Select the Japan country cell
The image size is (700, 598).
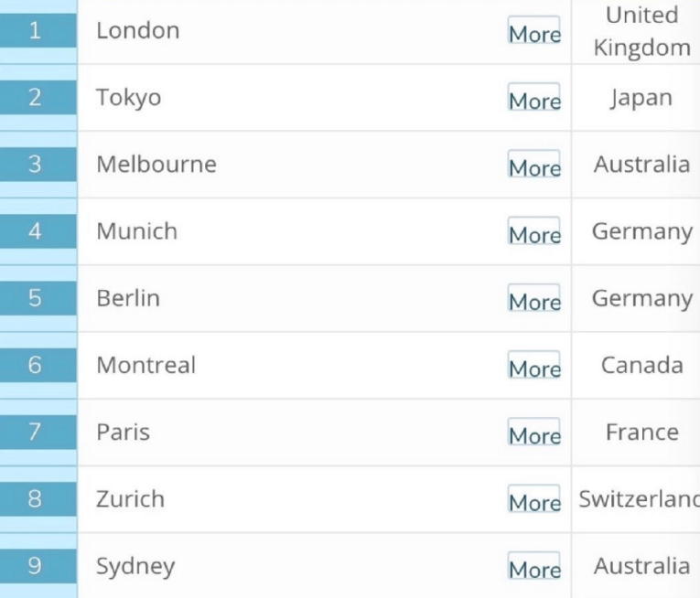(x=641, y=98)
